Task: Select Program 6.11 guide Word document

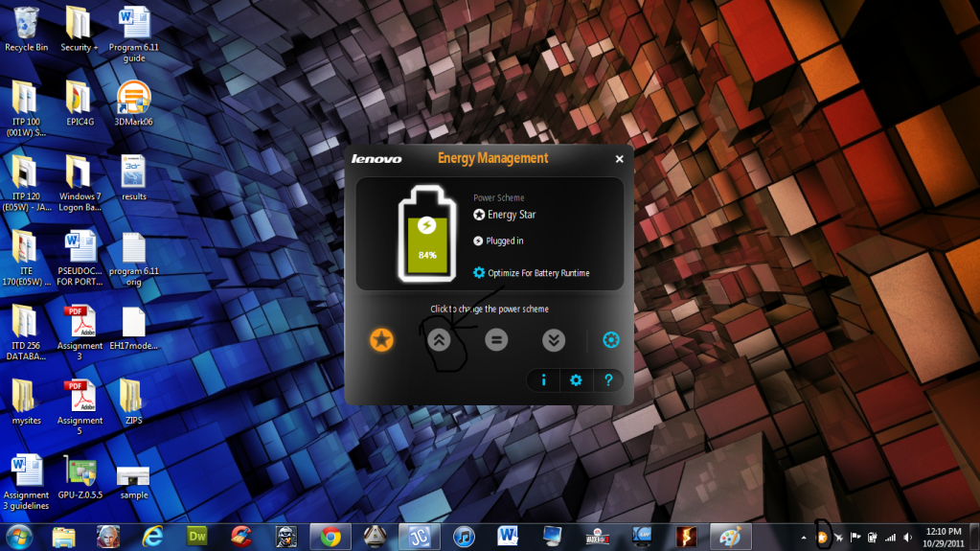Action: [134, 34]
